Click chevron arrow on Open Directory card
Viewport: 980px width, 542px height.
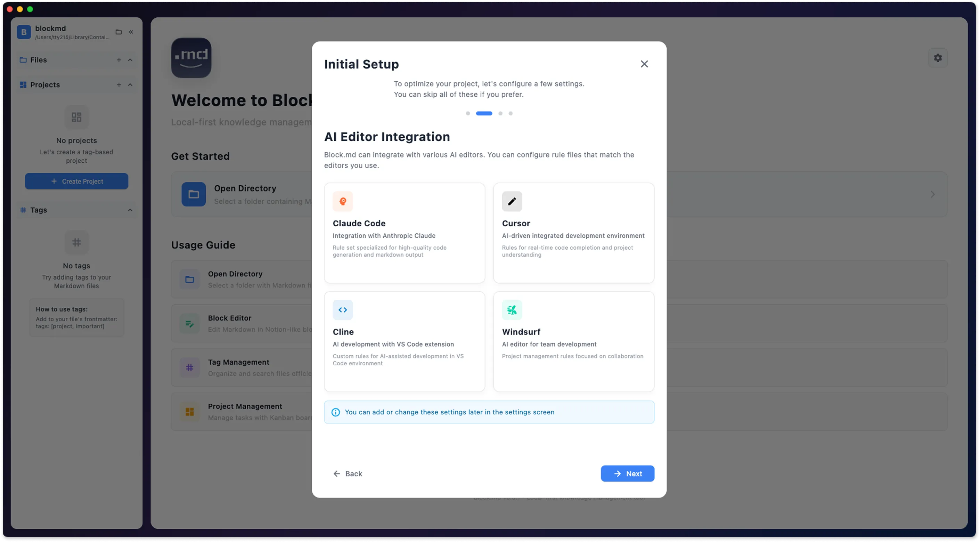(x=932, y=194)
